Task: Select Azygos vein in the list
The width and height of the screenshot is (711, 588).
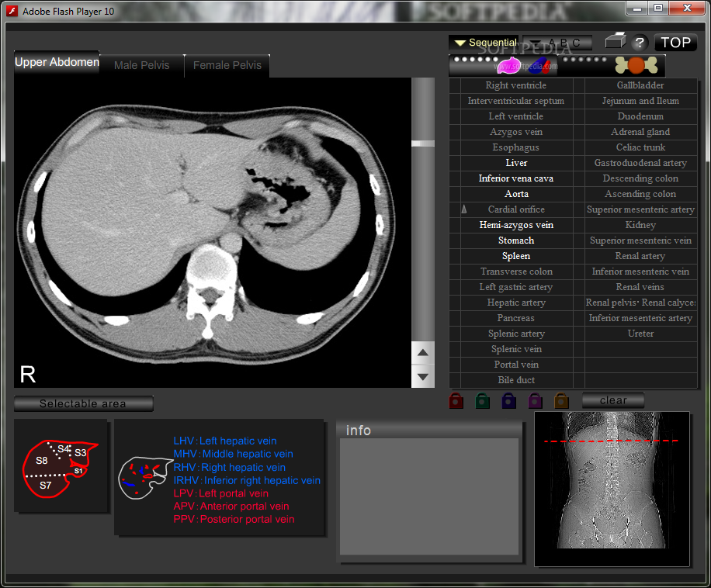Action: pos(516,132)
